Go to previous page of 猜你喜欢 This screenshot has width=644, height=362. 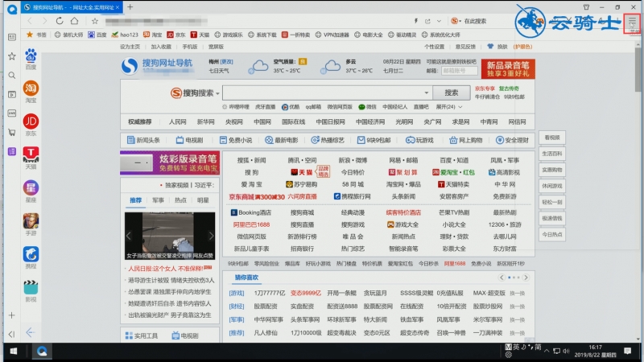point(502,278)
